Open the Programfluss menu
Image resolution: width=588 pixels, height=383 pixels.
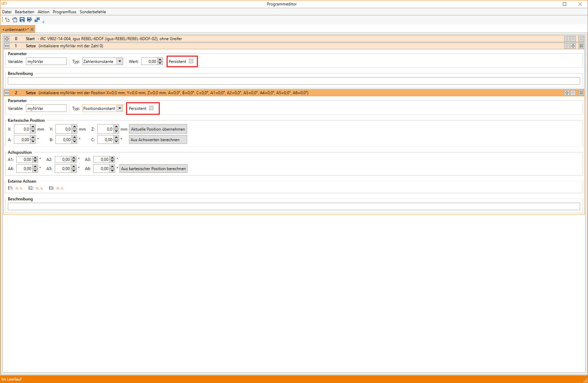pyautogui.click(x=64, y=12)
